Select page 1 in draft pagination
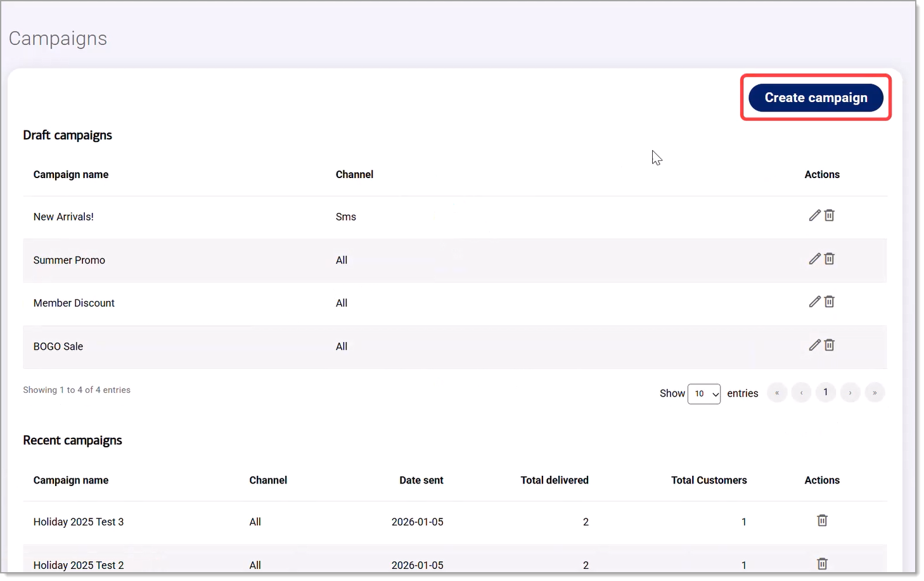This screenshot has height=581, width=924. (x=826, y=393)
